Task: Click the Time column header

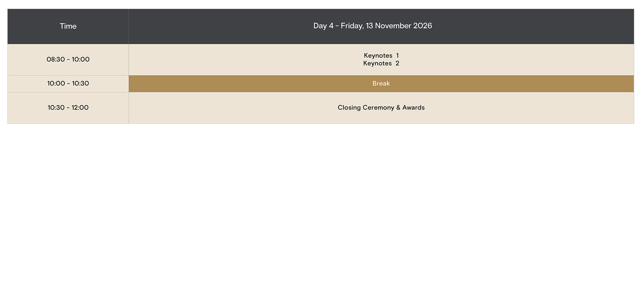Action: 68,26
